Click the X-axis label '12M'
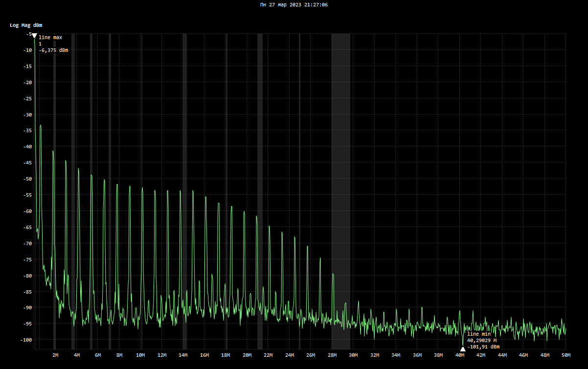Viewport: 588px width, 369px height. [x=162, y=355]
